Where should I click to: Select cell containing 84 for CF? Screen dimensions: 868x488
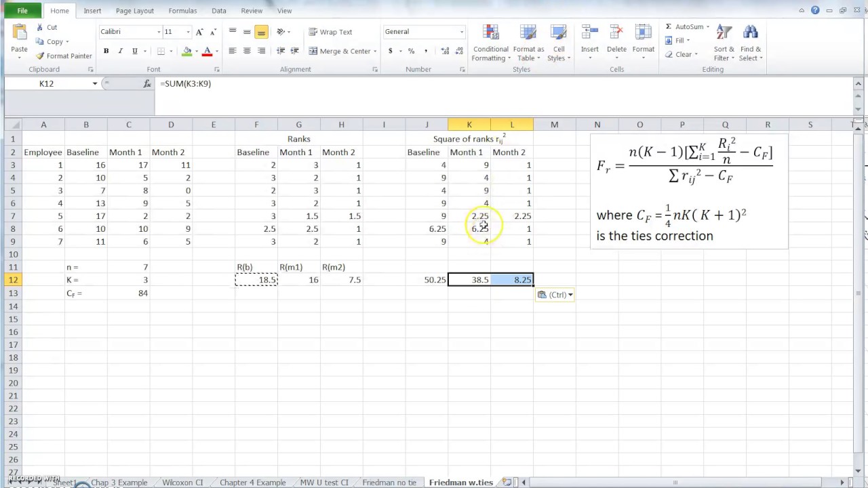[128, 293]
